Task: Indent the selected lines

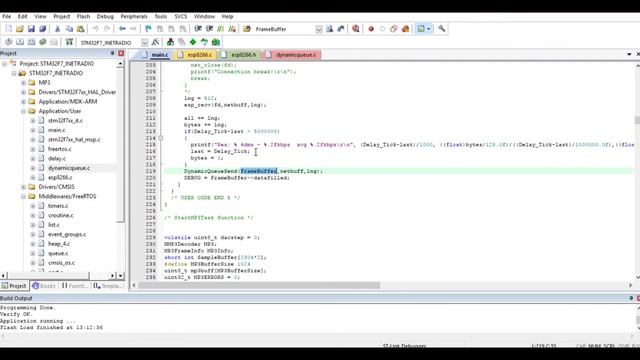Action: click(x=198, y=29)
